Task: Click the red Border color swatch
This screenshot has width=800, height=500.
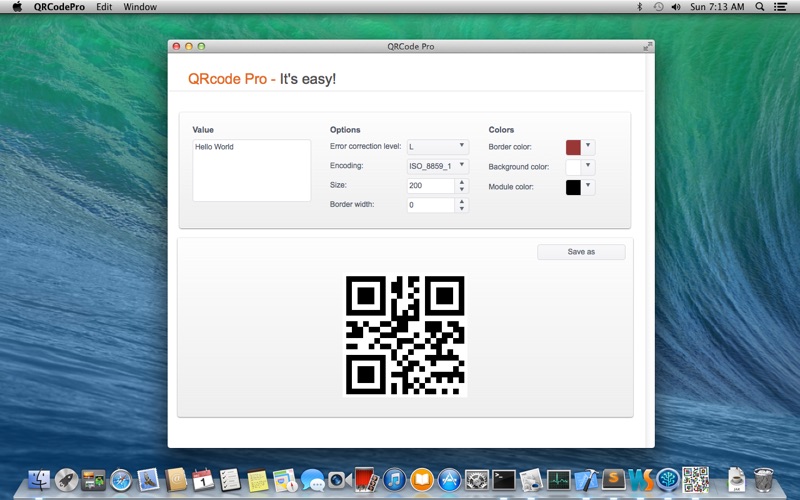Action: [573, 147]
